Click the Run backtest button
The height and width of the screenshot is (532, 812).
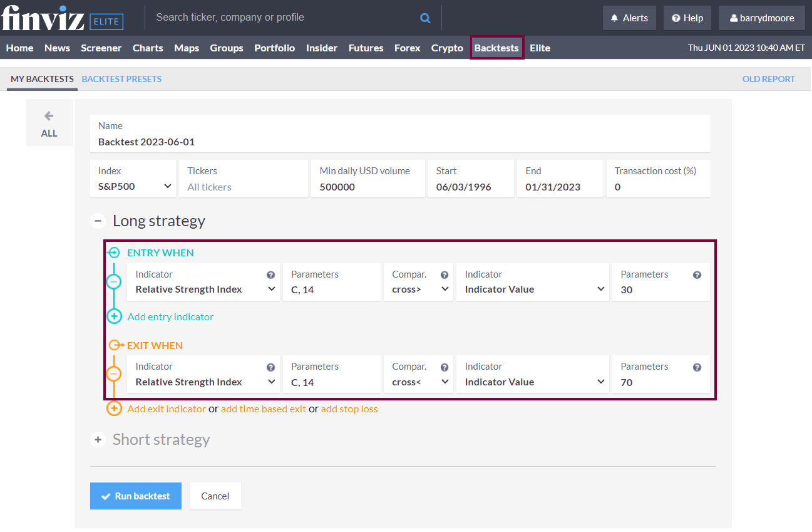click(135, 496)
